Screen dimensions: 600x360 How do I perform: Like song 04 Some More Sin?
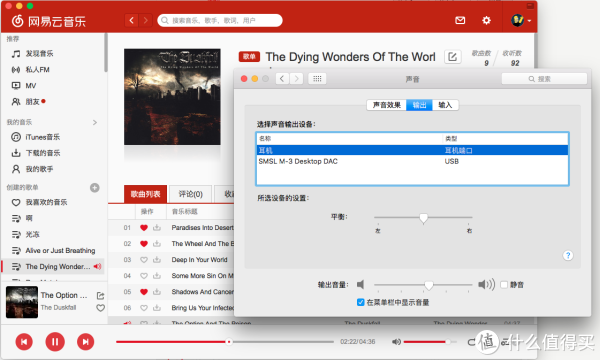(x=144, y=276)
